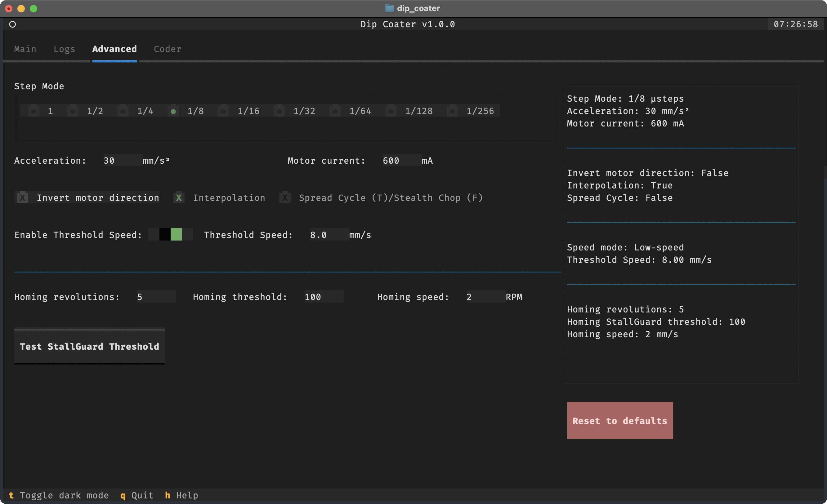Click the Threshold Speed input field
The height and width of the screenshot is (504, 827).
(330, 235)
